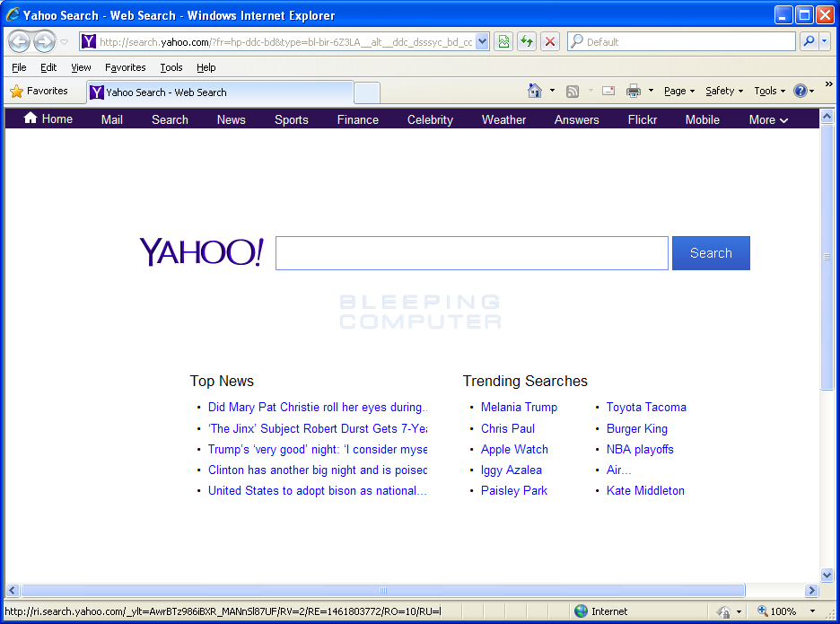Viewport: 840px width, 624px height.
Task: Click the horizontal scrollbar left arrow
Action: (x=13, y=590)
